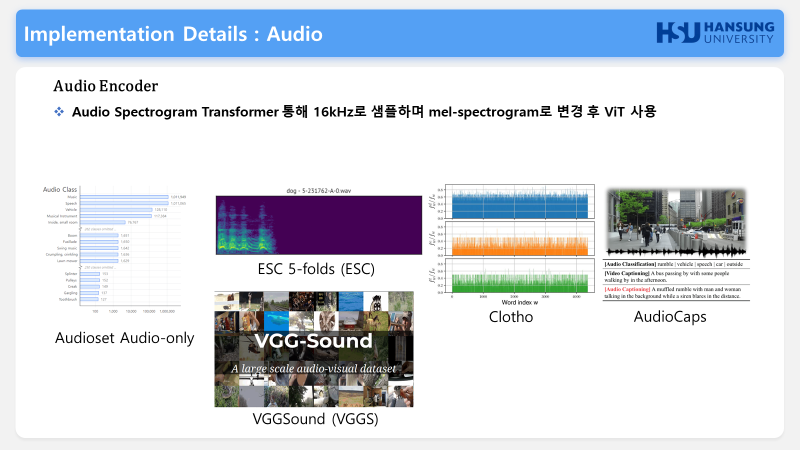Click the '[Video Captioning]' text line

pyautogui.click(x=666, y=277)
